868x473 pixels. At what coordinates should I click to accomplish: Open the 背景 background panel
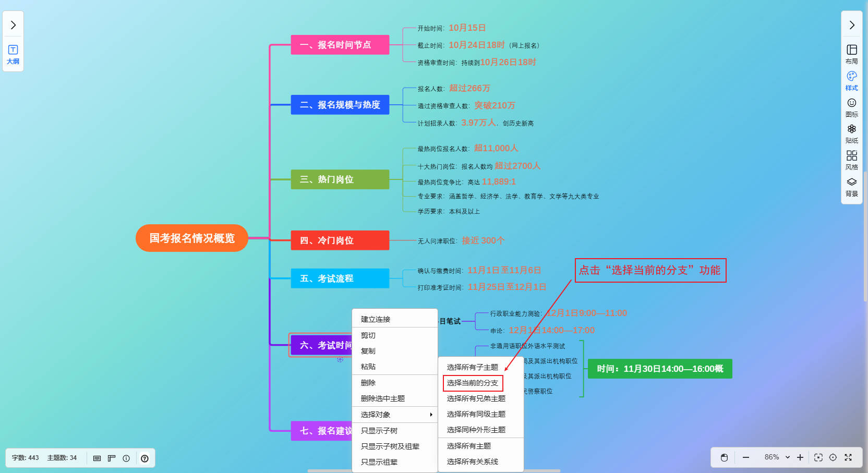851,187
